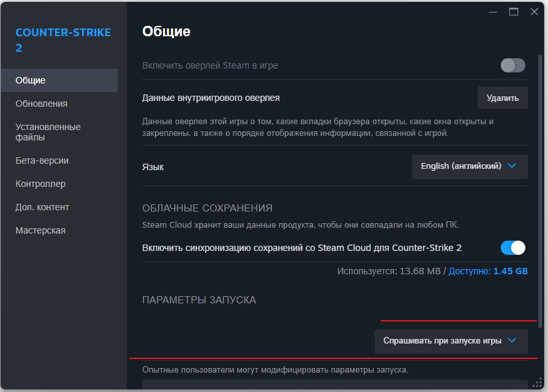Switch to the Бета-версии tab

click(x=42, y=160)
